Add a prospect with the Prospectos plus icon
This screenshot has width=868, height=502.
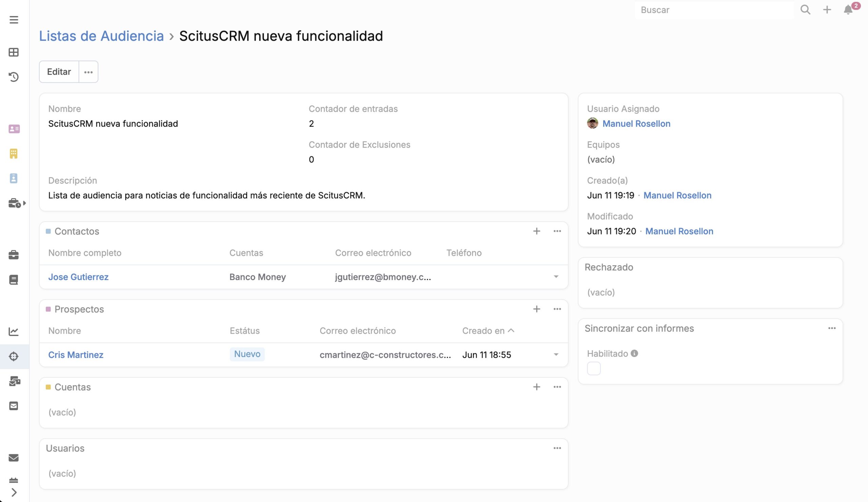coord(536,309)
